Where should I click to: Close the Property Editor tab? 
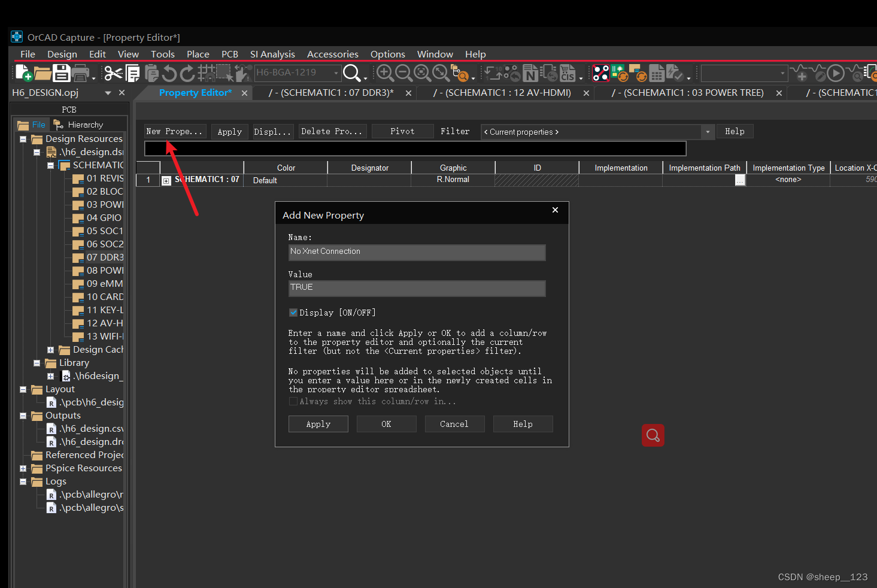tap(244, 93)
